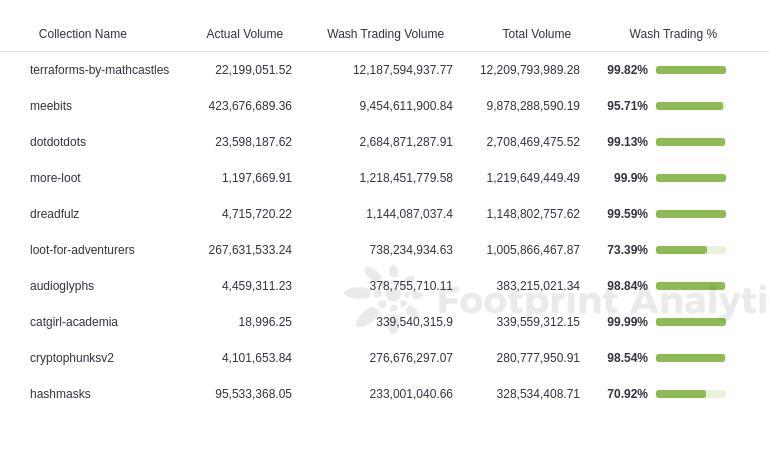The image size is (769, 451).
Task: Click the Footprint Analytics watermark logo
Action: [x=385, y=298]
